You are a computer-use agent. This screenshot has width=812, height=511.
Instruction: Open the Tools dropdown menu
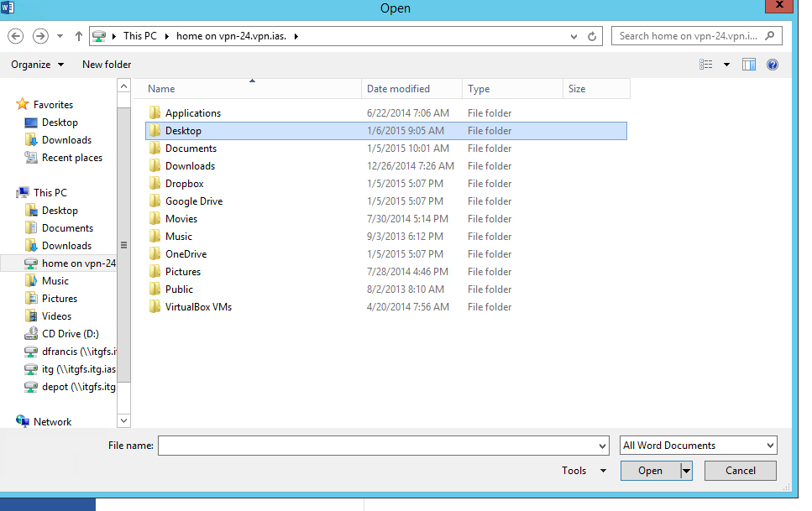pos(584,471)
